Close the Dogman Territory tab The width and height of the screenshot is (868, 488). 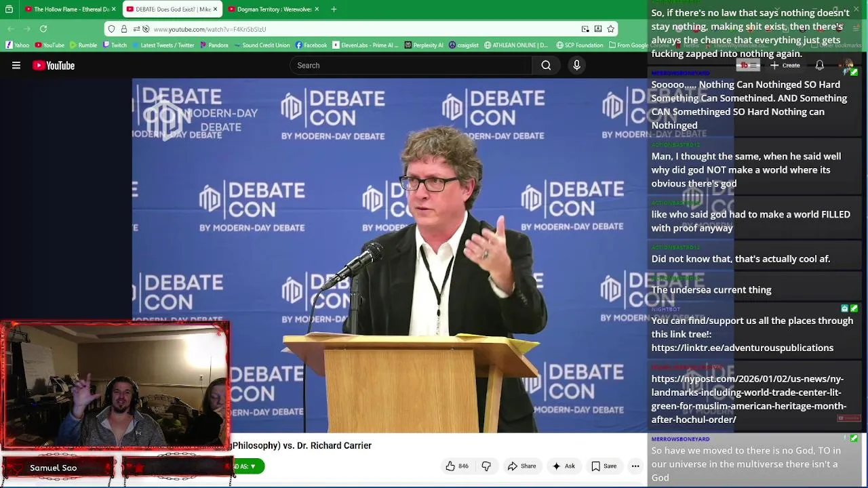tap(316, 9)
